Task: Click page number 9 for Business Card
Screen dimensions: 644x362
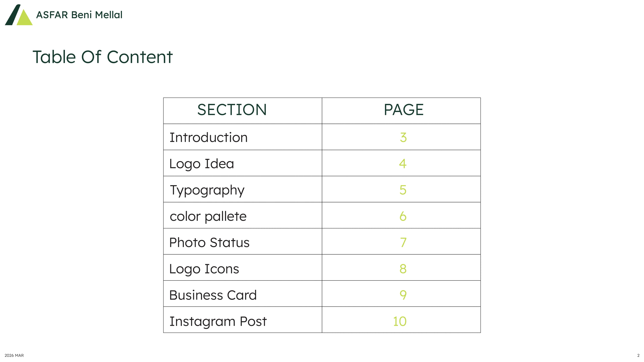Action: tap(403, 295)
